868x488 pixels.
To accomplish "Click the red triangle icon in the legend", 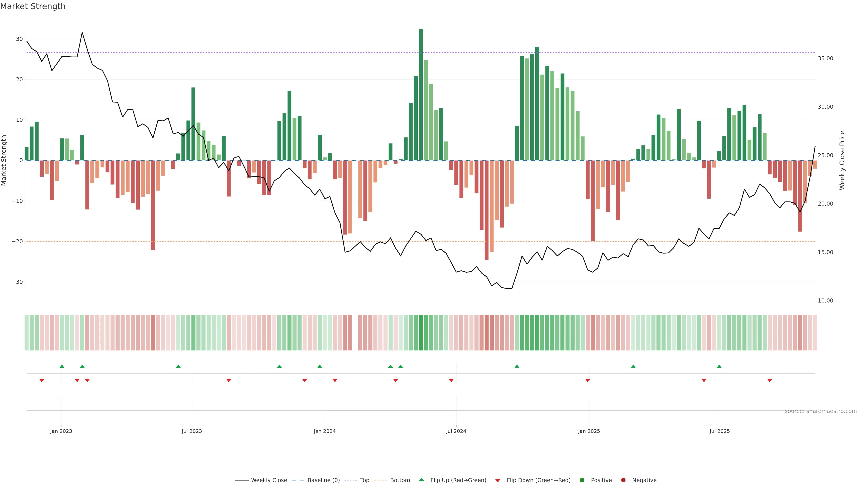I will [x=498, y=480].
